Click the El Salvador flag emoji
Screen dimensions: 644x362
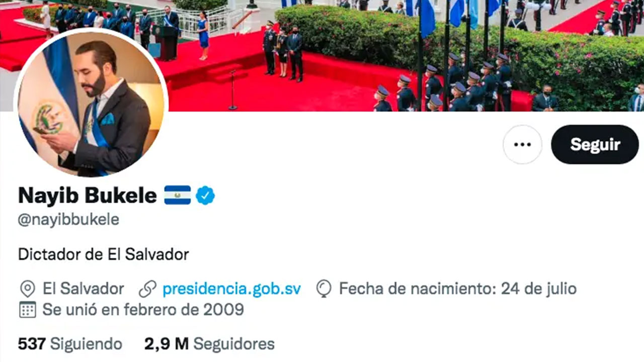(x=178, y=195)
